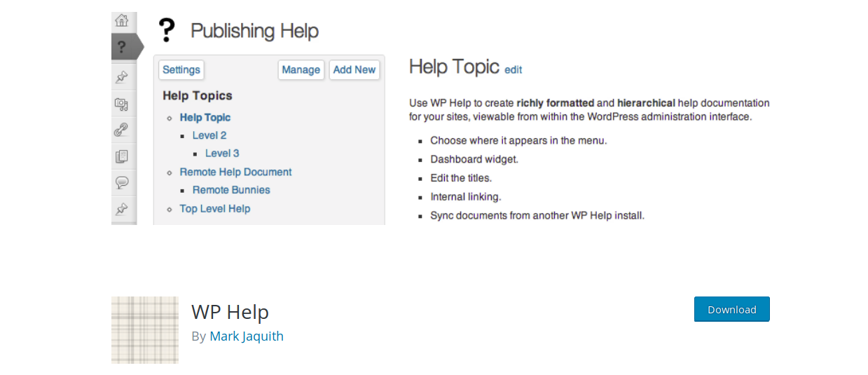Select the Help Topic tree item

205,118
